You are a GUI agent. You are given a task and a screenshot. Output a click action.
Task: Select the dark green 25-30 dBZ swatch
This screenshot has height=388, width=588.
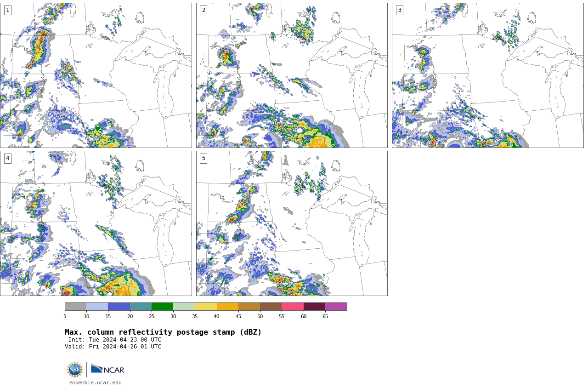(162, 307)
